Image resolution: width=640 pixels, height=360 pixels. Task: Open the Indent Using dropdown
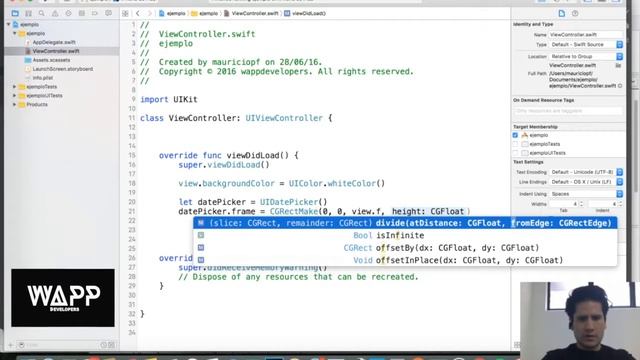586,194
